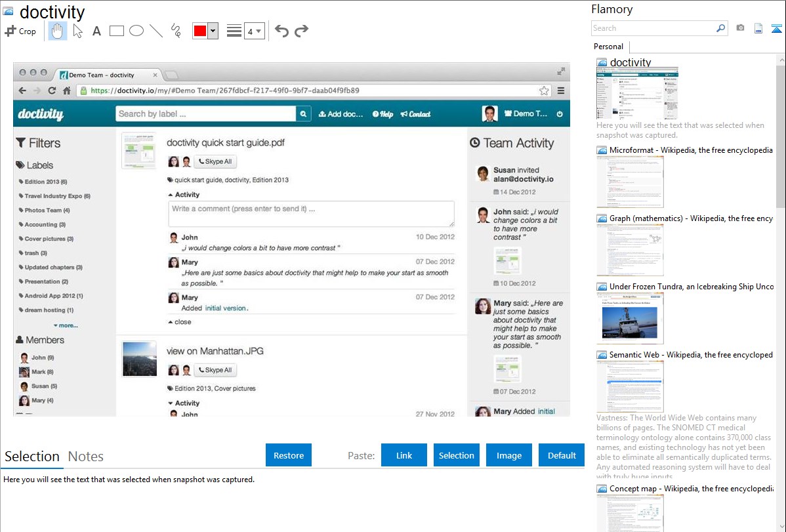Click the magnifier search icon
The width and height of the screenshot is (786, 532).
720,28
